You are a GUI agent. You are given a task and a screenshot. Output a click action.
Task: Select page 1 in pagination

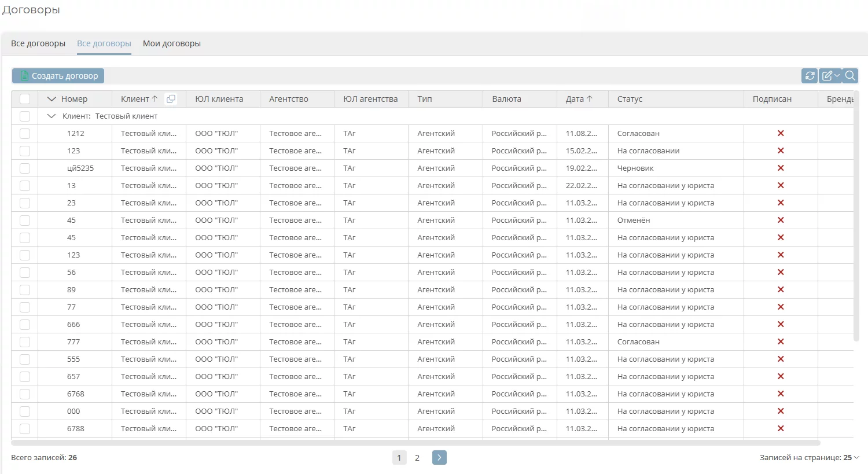399,458
